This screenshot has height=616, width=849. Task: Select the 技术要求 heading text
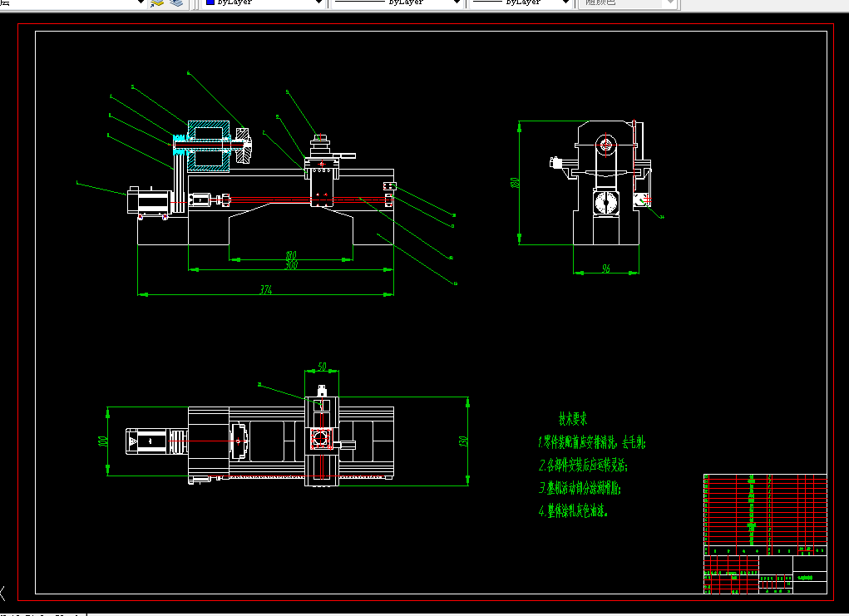point(573,418)
